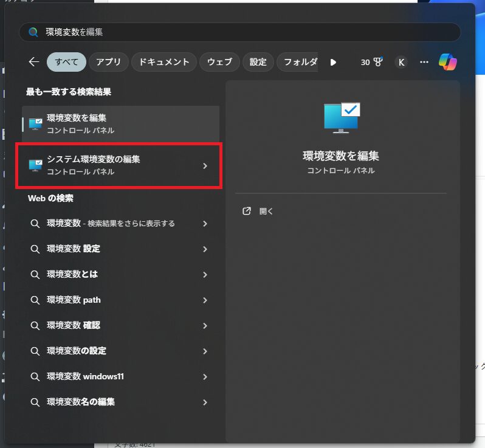485x448 pixels.
Task: Expand chevron for システム環境変数の編集
Action: coord(205,166)
